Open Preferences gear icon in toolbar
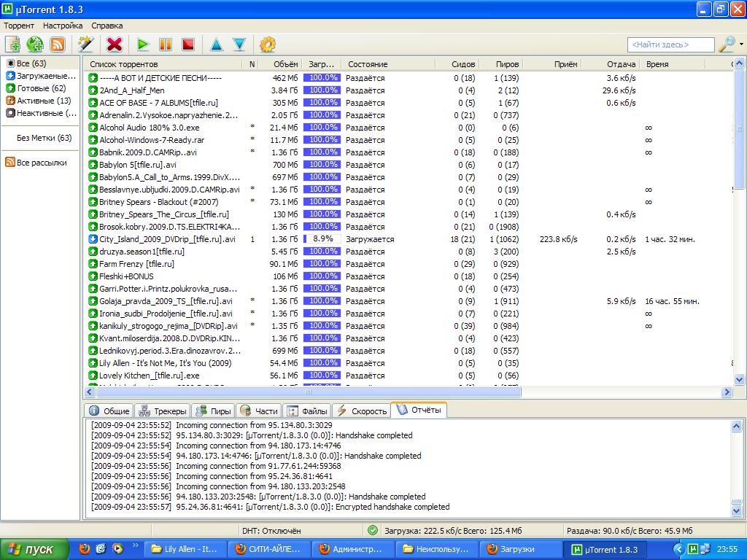 click(x=268, y=44)
